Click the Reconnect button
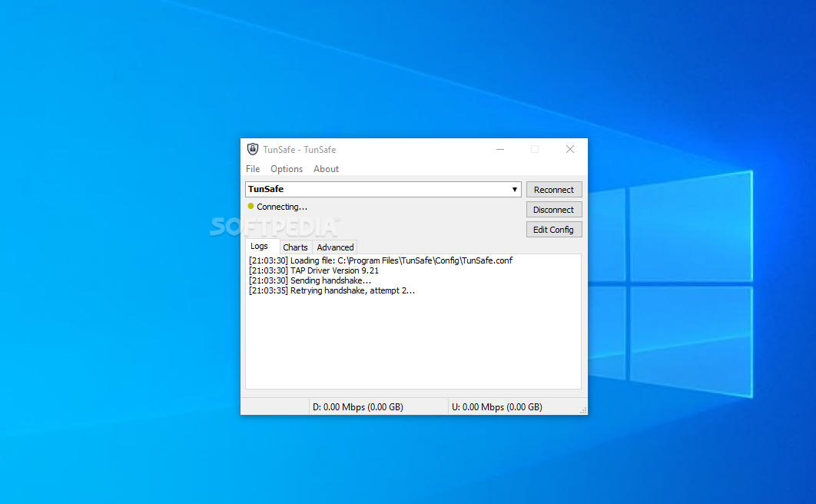Image resolution: width=816 pixels, height=504 pixels. tap(554, 190)
